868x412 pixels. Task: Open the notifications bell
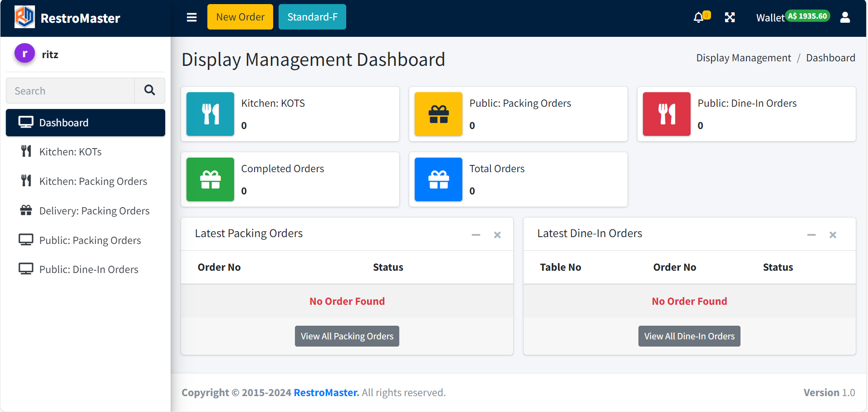[x=699, y=17]
